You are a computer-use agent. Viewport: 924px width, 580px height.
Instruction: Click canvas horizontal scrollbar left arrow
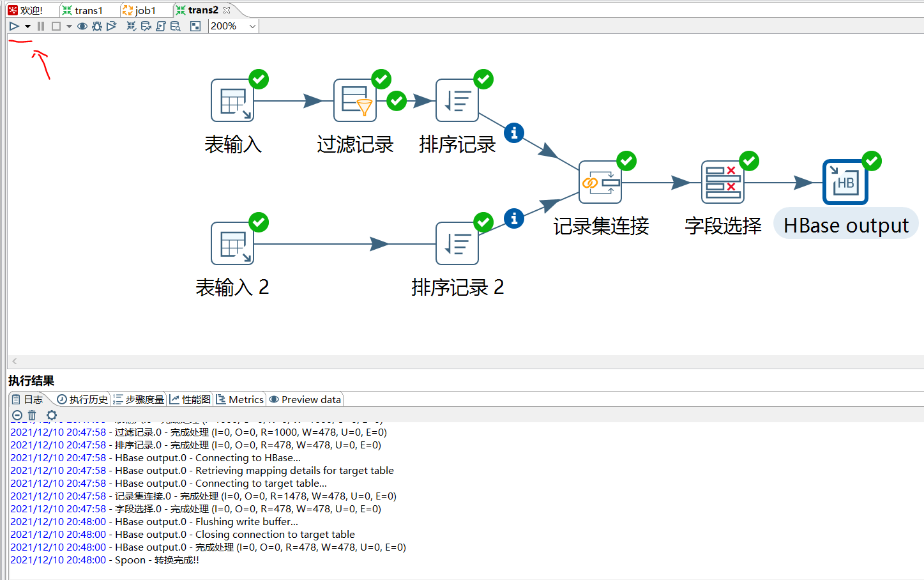pyautogui.click(x=15, y=362)
